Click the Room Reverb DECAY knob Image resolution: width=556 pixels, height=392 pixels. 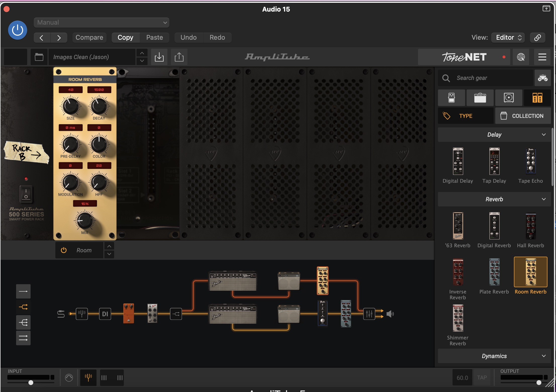tap(99, 106)
